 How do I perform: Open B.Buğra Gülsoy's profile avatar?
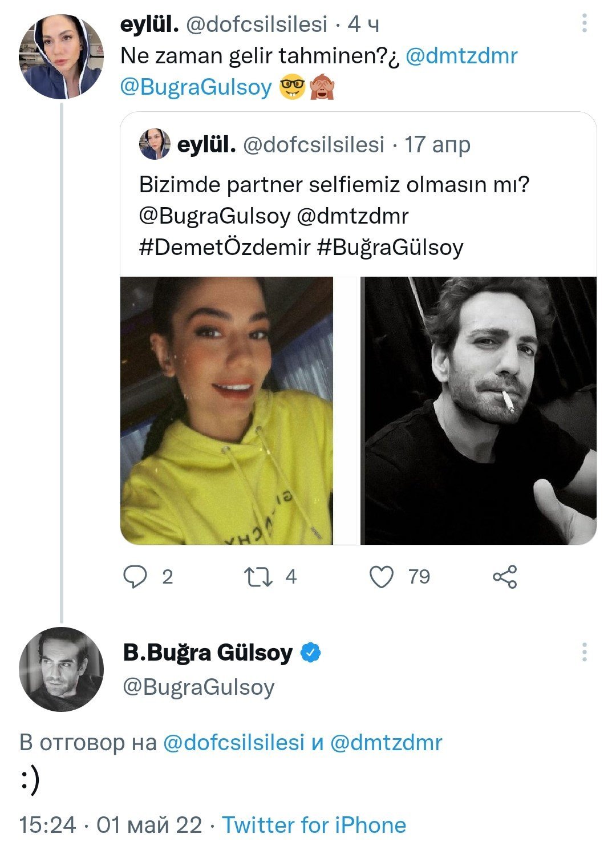[62, 669]
